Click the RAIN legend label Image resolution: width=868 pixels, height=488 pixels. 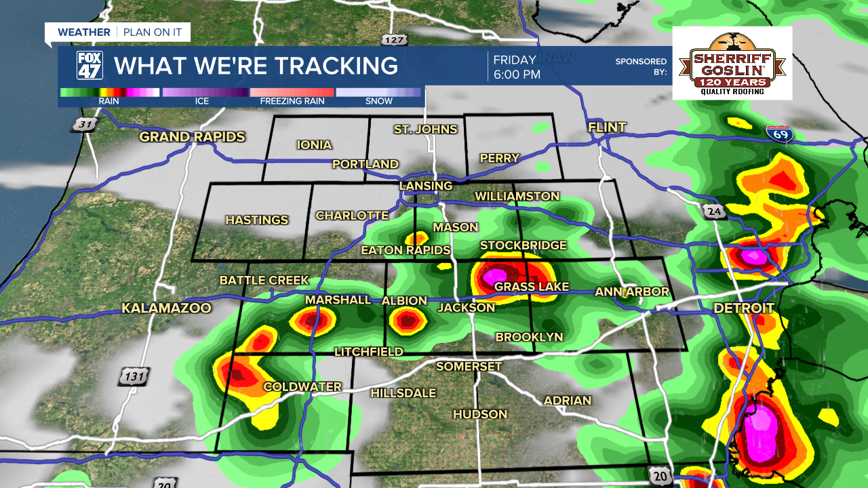coord(109,102)
